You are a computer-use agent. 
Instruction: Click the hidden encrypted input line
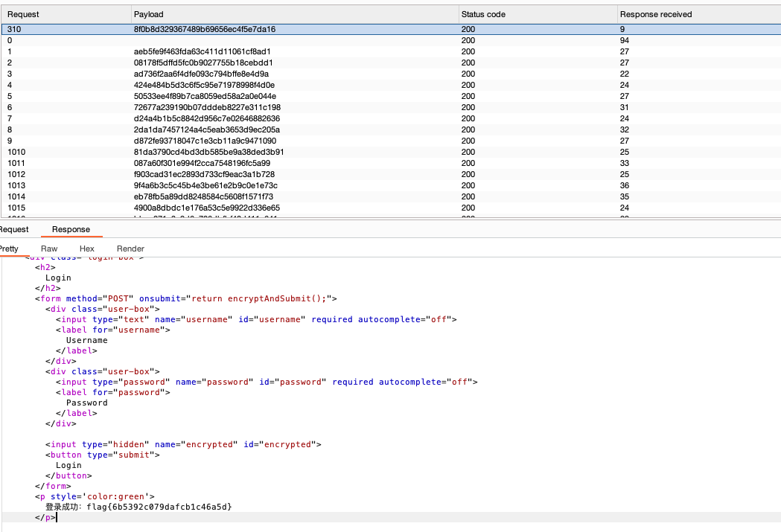[183, 444]
